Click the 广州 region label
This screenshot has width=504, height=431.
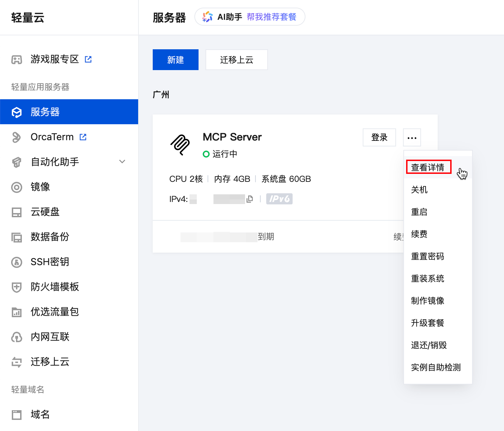coord(161,95)
